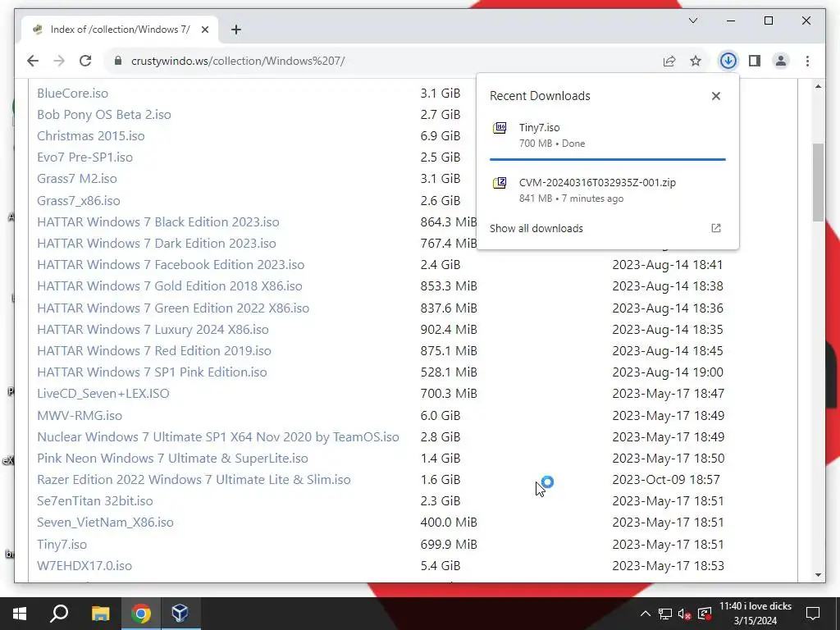Close the Index of /collection tab

tap(204, 30)
